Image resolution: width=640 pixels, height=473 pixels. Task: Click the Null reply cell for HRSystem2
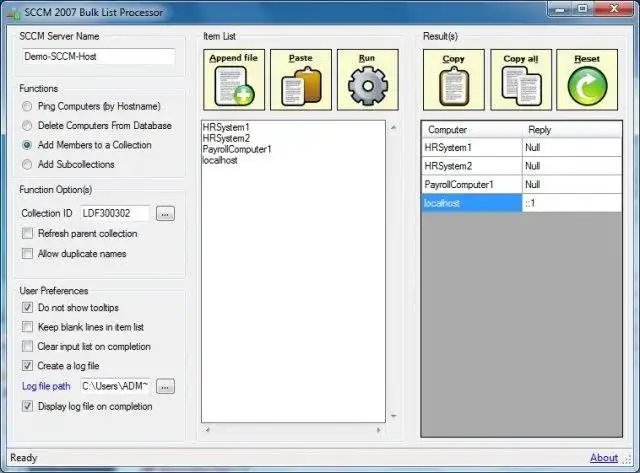[x=572, y=166]
